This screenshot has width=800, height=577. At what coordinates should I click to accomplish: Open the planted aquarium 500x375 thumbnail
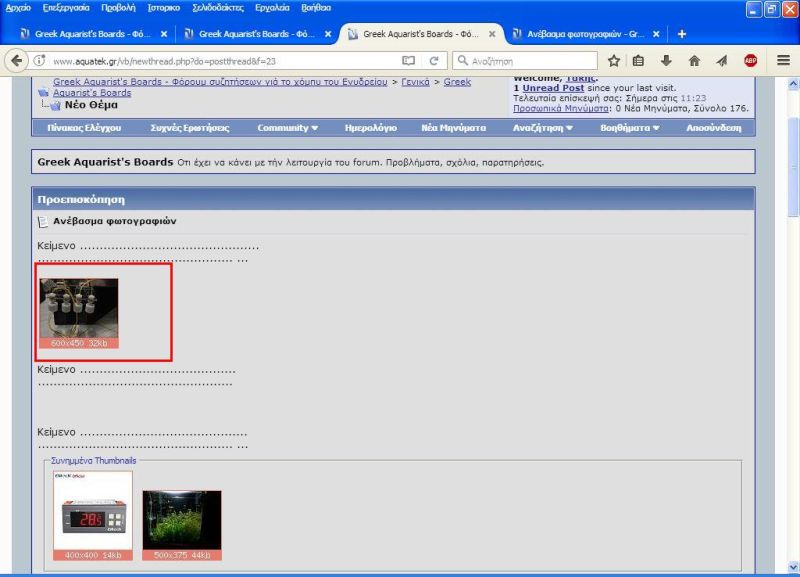181,520
